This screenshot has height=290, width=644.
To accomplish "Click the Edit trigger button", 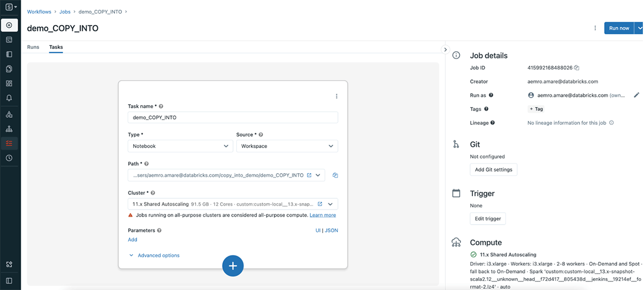I will pos(487,219).
